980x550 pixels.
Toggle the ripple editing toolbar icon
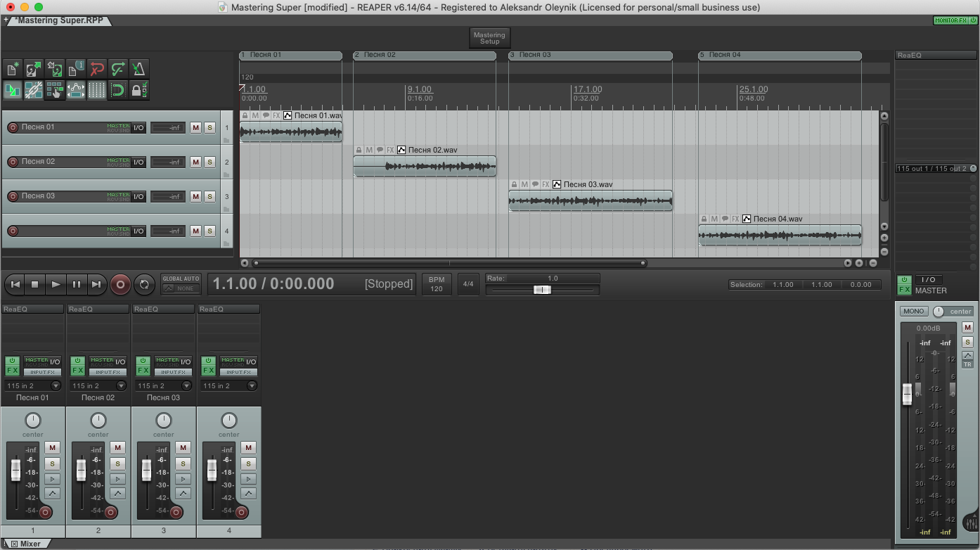point(55,89)
